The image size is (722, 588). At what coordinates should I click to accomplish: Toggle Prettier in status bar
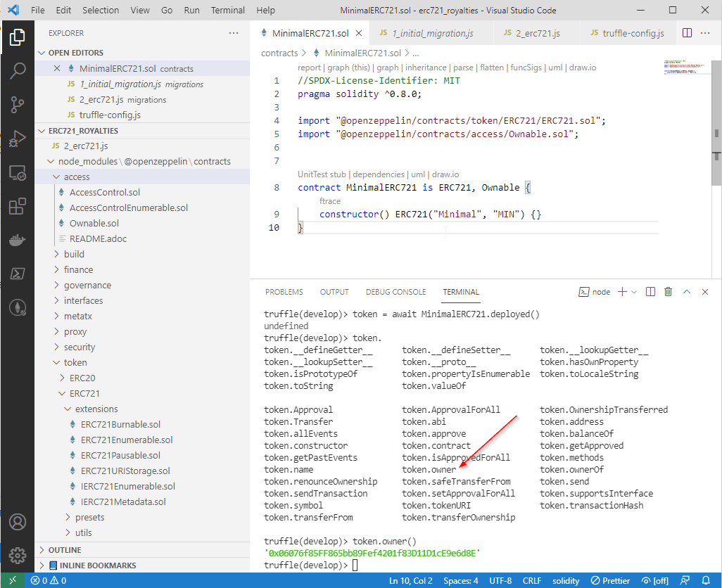point(610,581)
